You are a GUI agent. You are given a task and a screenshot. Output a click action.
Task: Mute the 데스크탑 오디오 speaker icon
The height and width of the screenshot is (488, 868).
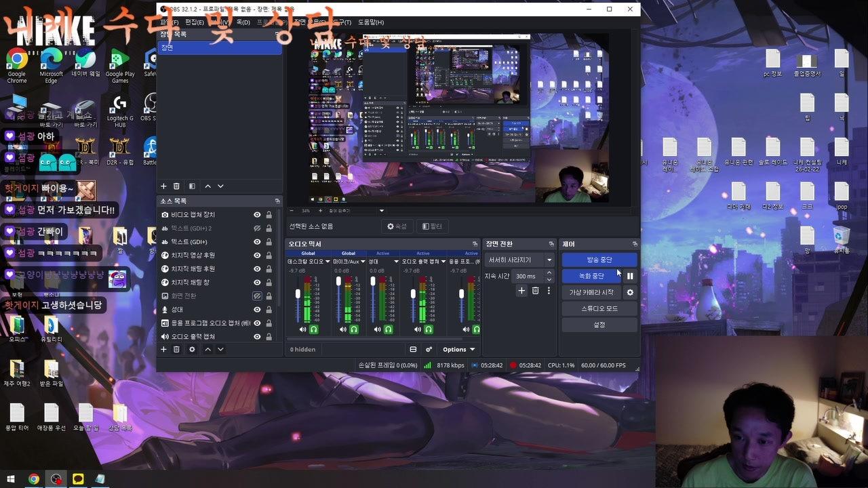click(x=303, y=329)
